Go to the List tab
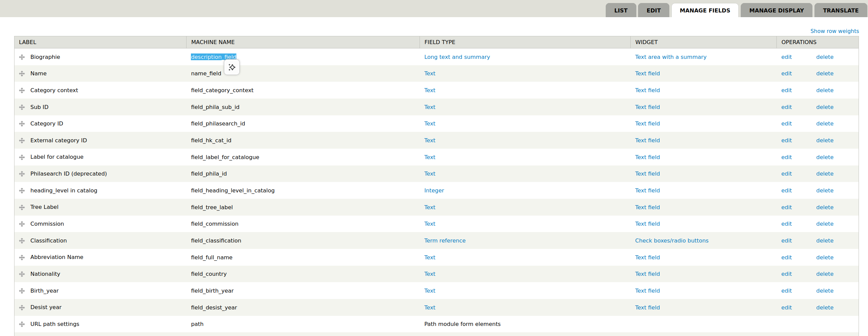The width and height of the screenshot is (868, 336). click(x=621, y=10)
